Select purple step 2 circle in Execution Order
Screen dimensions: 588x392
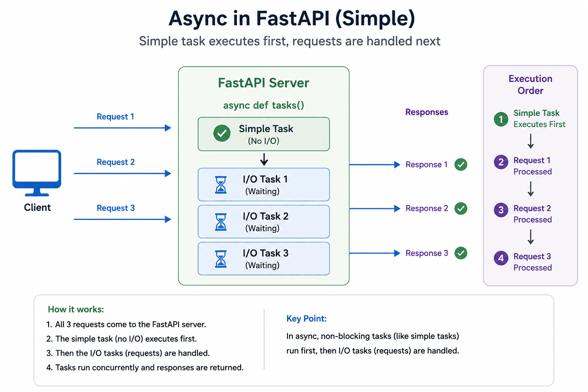pyautogui.click(x=501, y=162)
